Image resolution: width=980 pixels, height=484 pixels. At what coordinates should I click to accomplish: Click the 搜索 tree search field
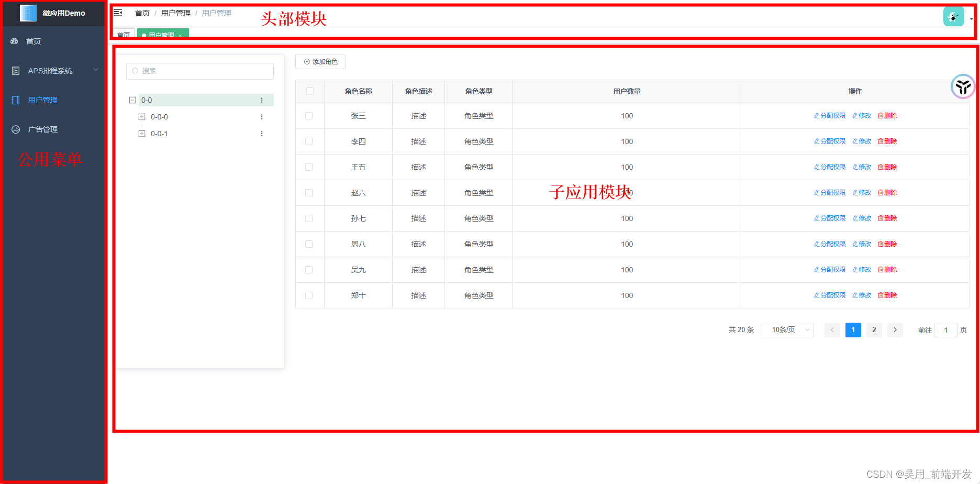click(200, 71)
